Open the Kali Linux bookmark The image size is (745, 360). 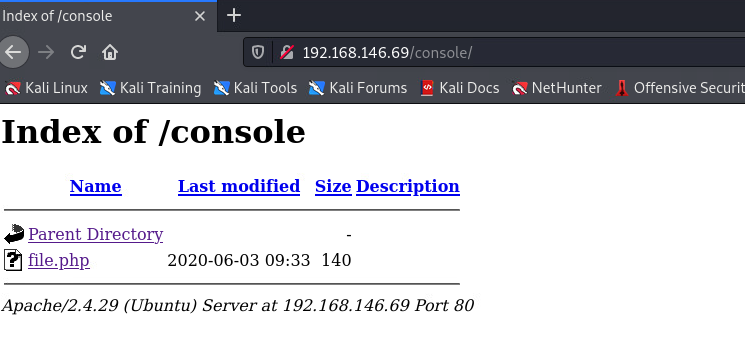tap(47, 88)
